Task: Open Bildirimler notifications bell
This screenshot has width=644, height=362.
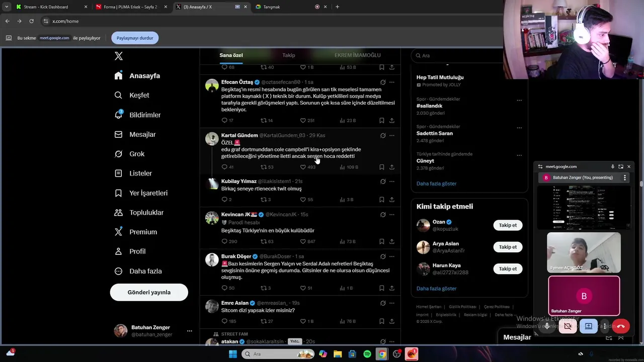Action: (137, 115)
